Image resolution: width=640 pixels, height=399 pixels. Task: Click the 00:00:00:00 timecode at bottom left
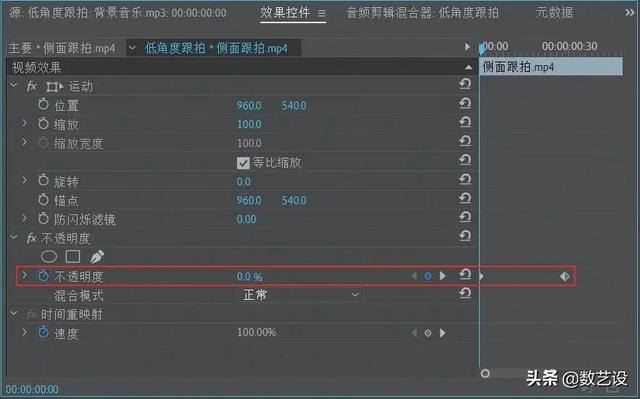(x=32, y=389)
